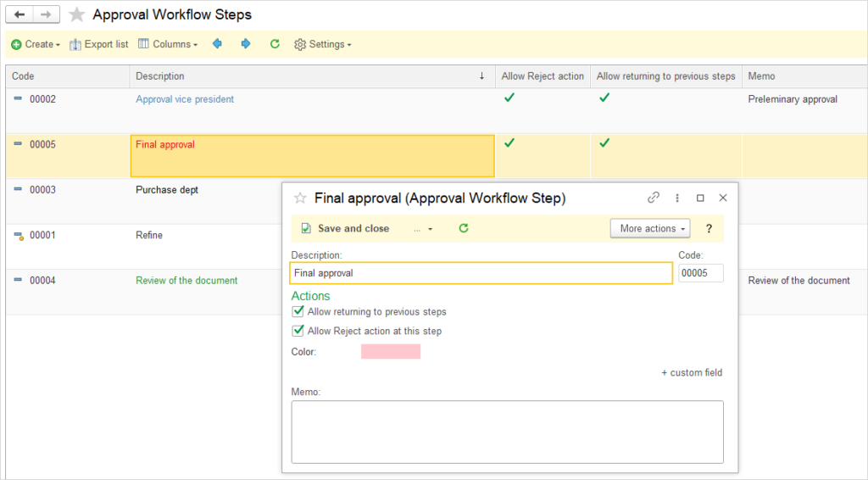The image size is (868, 480).
Task: Go back using the back navigation arrow
Action: pos(19,14)
